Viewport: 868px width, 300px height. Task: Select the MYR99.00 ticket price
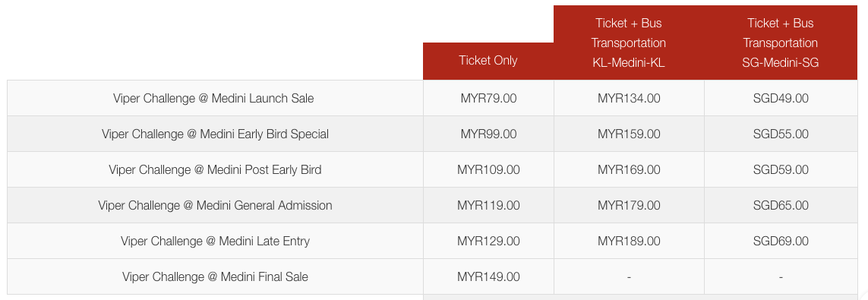point(488,134)
